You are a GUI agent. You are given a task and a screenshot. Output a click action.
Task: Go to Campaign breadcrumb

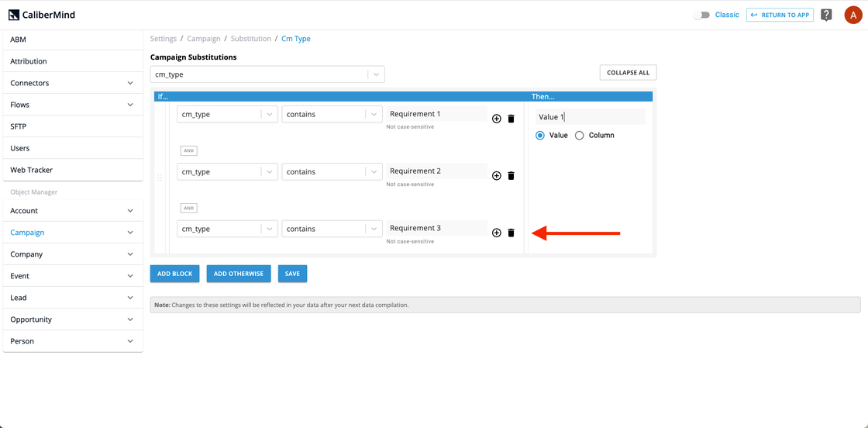(x=204, y=39)
